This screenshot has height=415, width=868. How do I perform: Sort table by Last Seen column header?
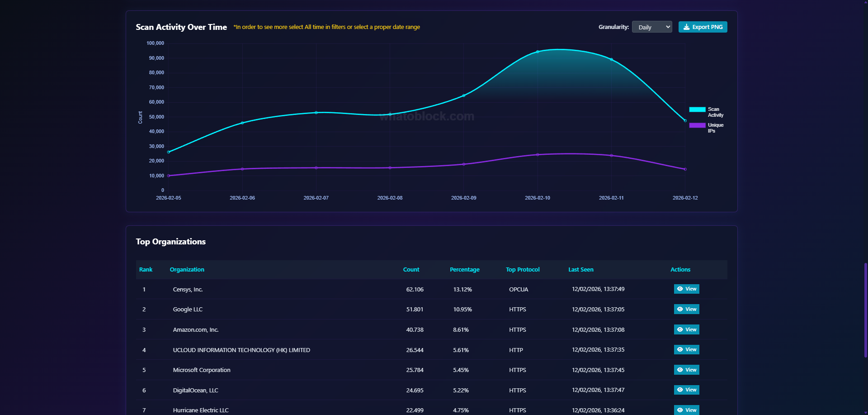click(581, 270)
